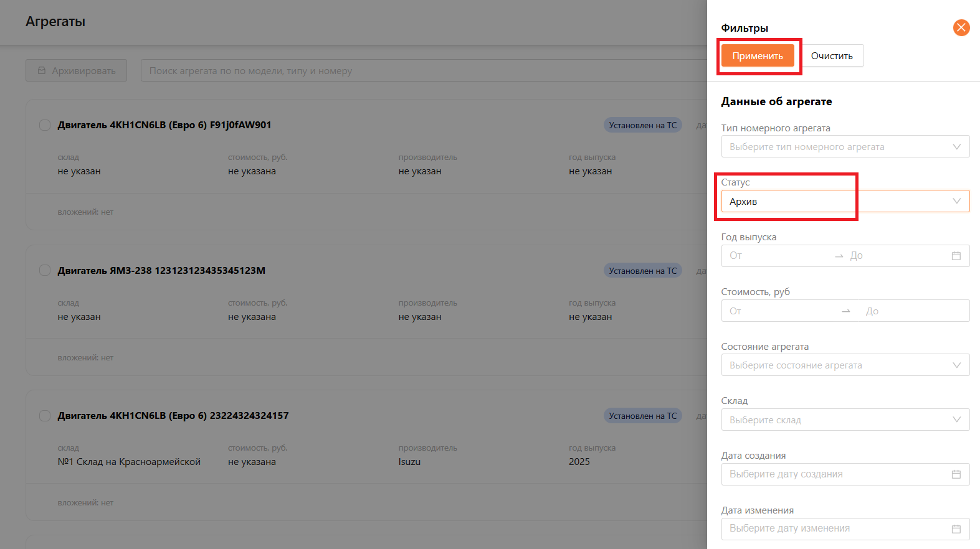The height and width of the screenshot is (549, 980).
Task: Expand the Склад dropdown
Action: (845, 420)
